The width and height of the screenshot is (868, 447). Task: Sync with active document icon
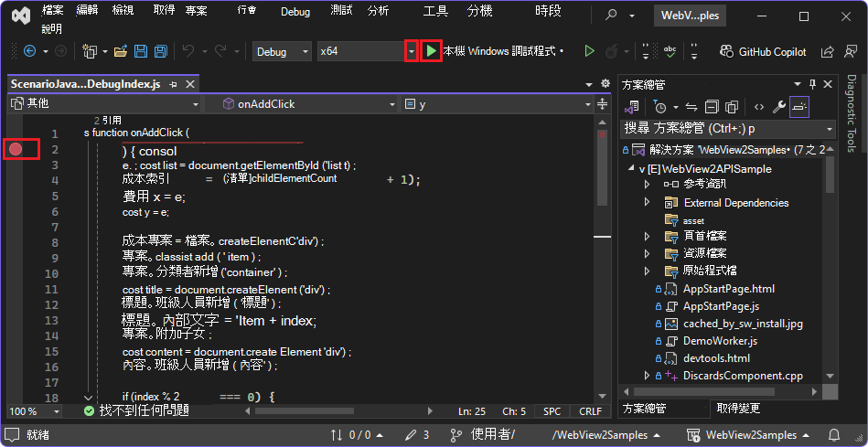pos(691,107)
